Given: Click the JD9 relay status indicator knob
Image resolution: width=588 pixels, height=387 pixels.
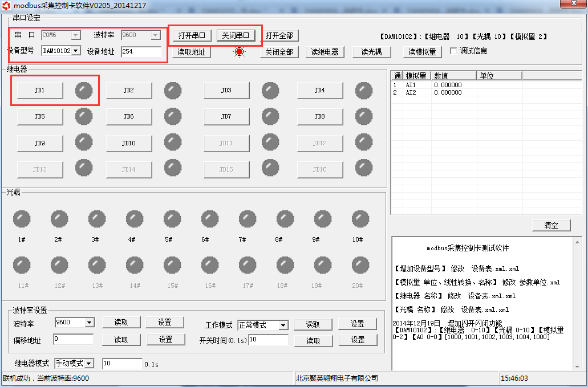Looking at the screenshot, I should pyautogui.click(x=84, y=142).
